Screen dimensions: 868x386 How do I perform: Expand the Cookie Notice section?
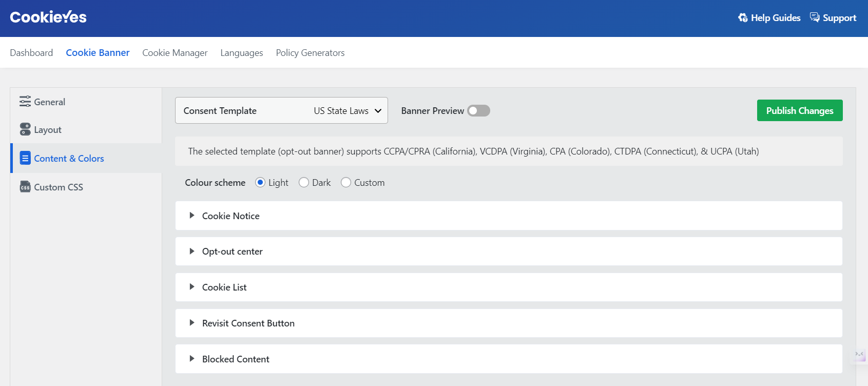[x=509, y=216]
